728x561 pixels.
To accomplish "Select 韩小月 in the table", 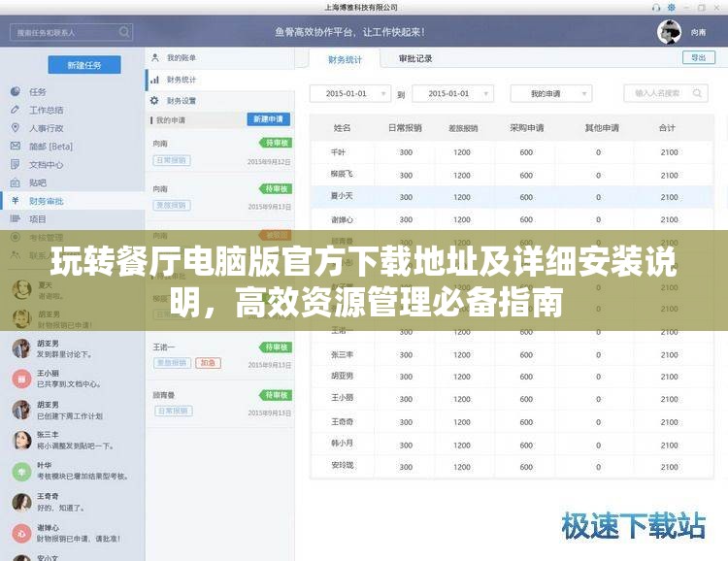I will pos(342,444).
